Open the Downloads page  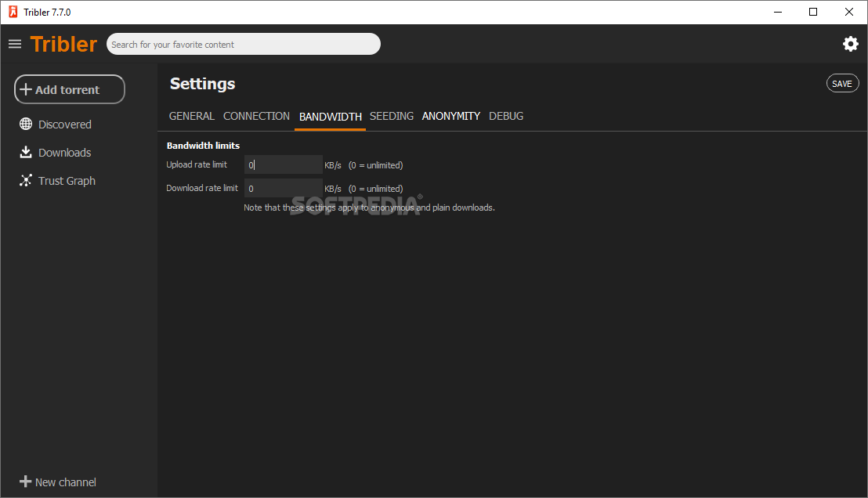(x=56, y=152)
